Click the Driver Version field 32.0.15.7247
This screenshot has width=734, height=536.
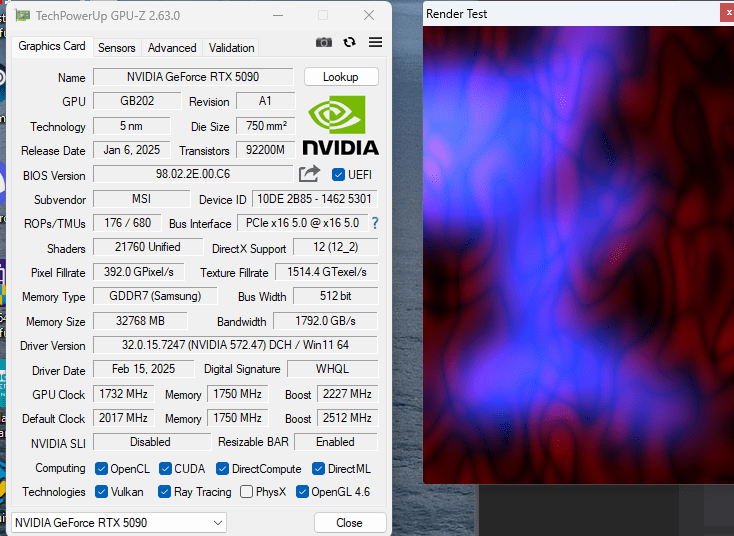pyautogui.click(x=235, y=345)
